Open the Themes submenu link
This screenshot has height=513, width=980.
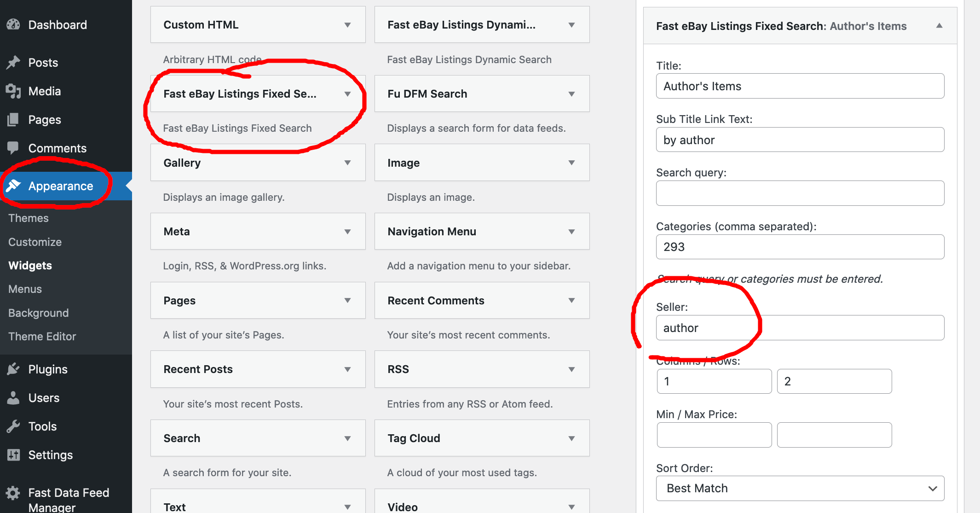(x=29, y=218)
